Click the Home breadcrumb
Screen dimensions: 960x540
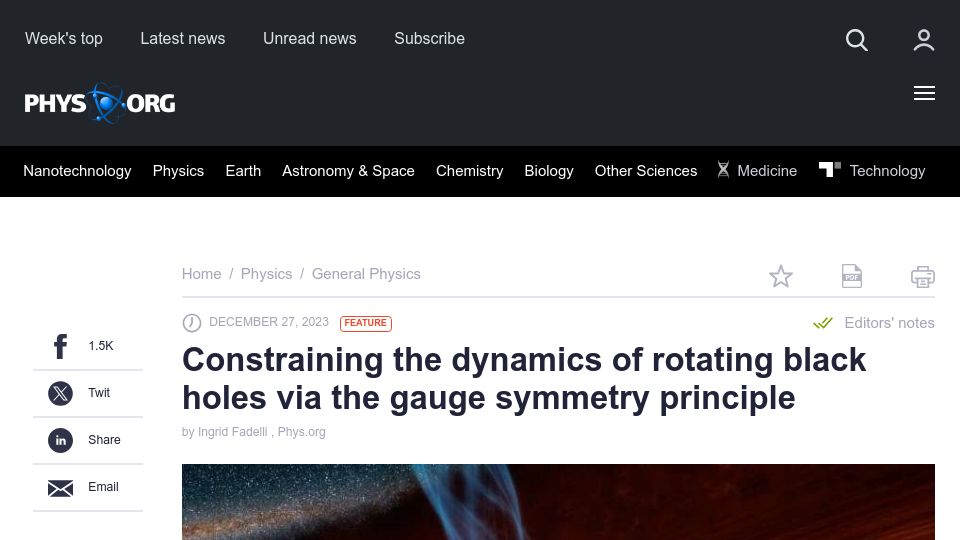point(201,274)
